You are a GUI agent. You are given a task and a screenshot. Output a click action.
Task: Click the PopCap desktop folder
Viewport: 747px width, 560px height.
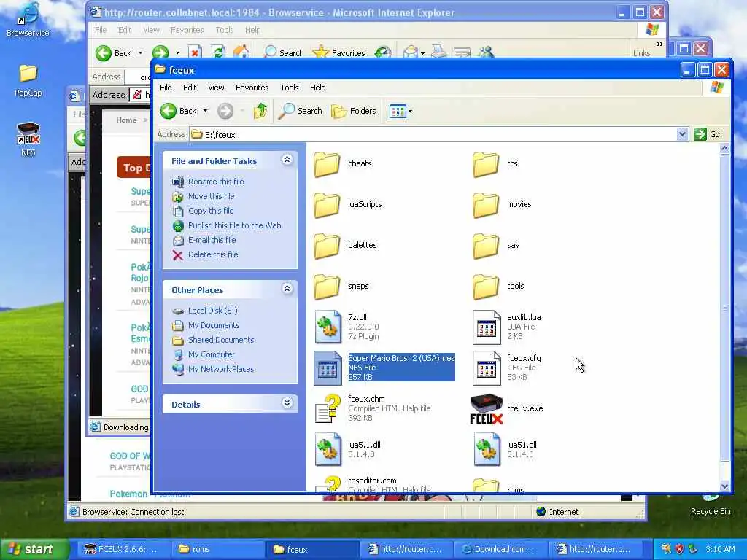(28, 80)
